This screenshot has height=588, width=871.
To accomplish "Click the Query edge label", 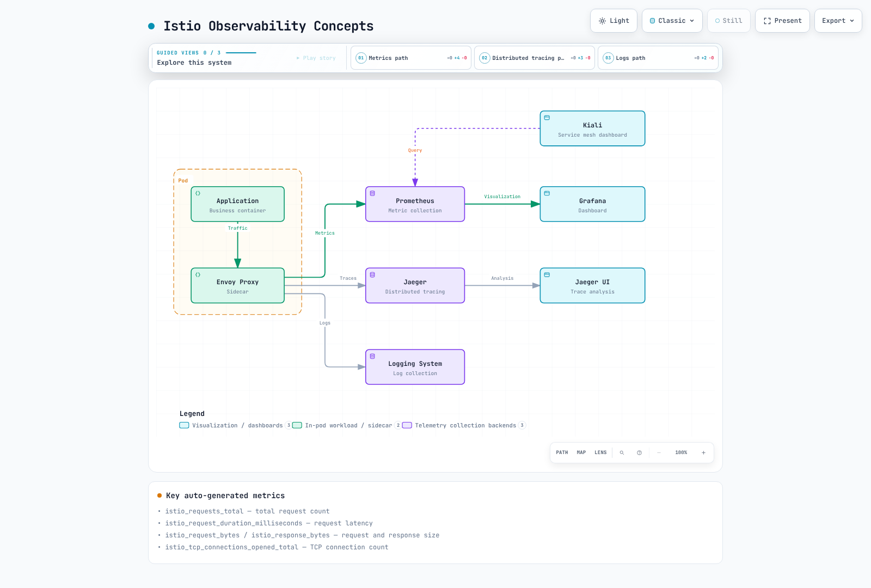I will [x=415, y=150].
